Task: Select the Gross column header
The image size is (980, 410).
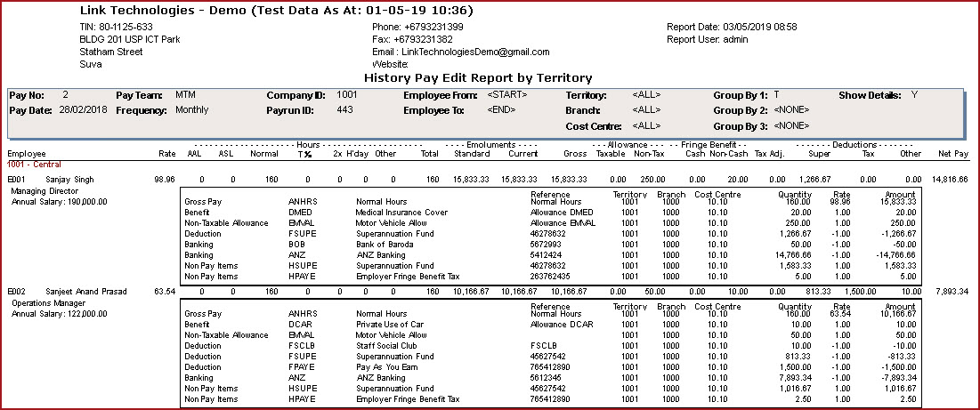Action: point(575,154)
